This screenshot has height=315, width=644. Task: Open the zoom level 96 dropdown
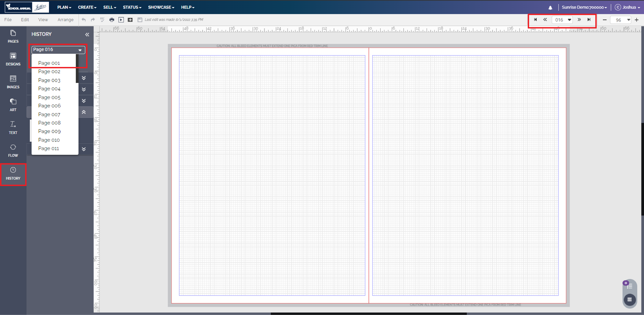coord(628,20)
